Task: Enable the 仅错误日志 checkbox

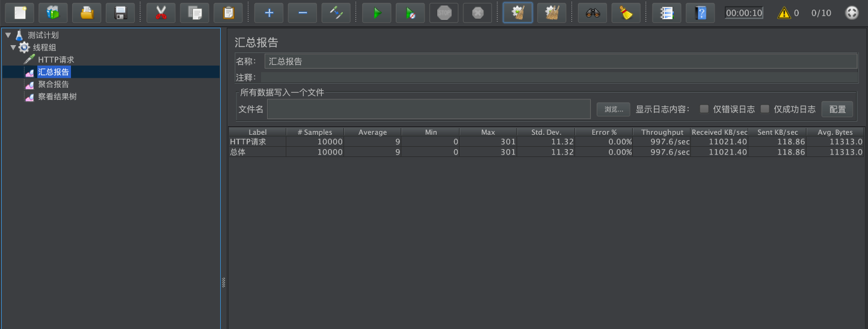Action: pos(704,109)
